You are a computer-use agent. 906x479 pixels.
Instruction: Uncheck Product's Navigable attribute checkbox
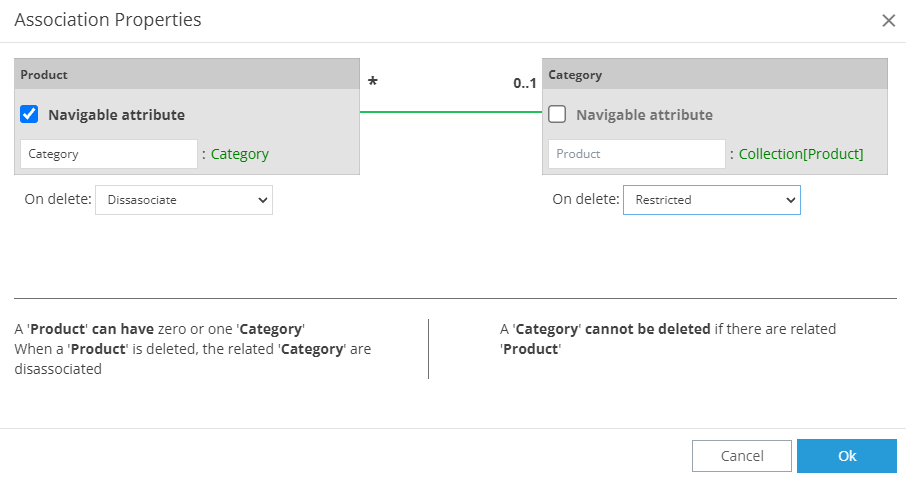[30, 115]
